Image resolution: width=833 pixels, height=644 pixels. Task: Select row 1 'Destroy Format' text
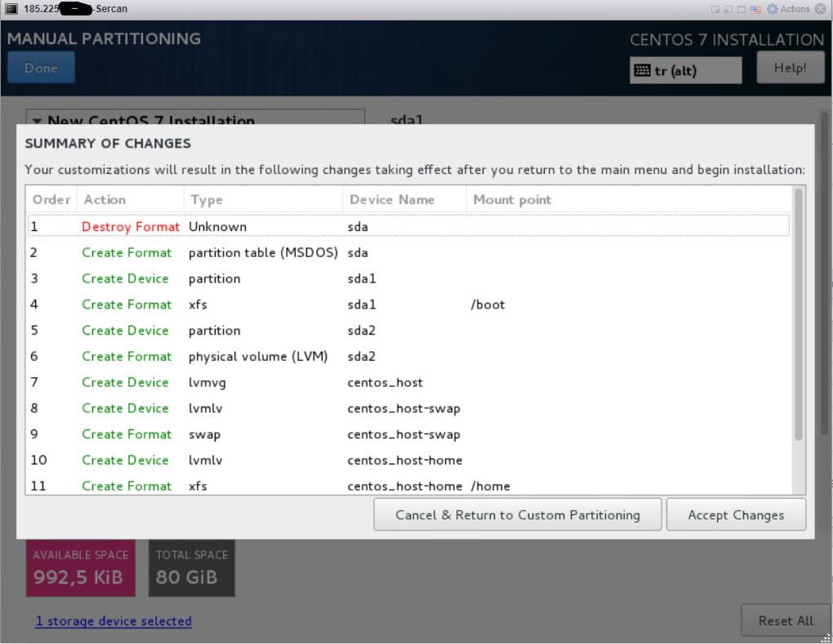point(131,227)
